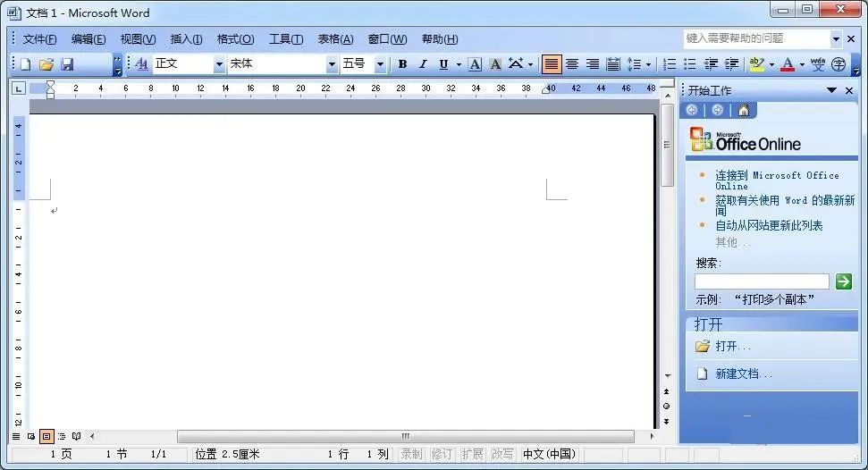Open character scaling dropdown arrow
Screen dimensions: 868x470
530,64
